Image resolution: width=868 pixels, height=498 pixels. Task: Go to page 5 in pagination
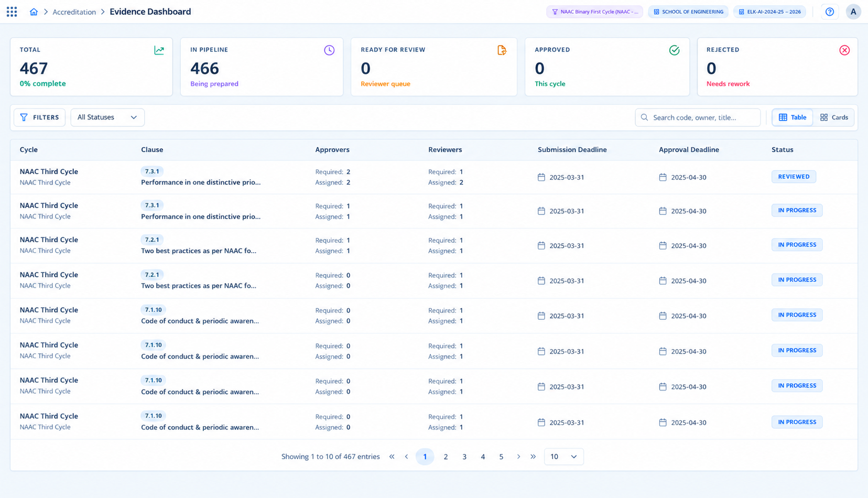pos(501,457)
